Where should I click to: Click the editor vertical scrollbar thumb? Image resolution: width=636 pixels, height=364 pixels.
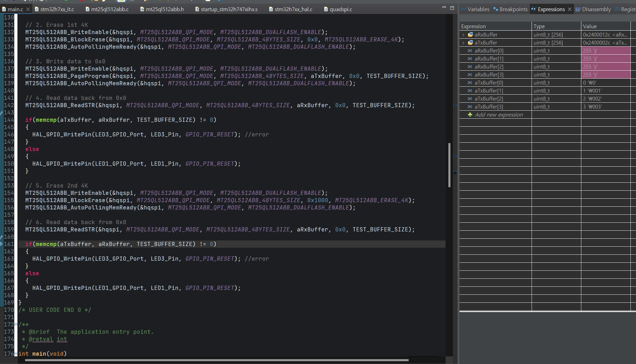(449, 165)
